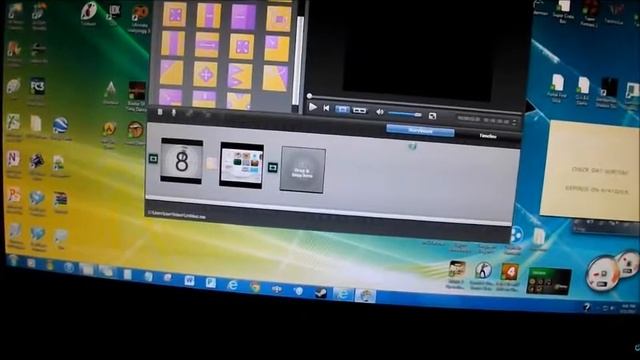Adjust the preview volume slider
Viewport: 640px width, 360px height.
click(404, 114)
